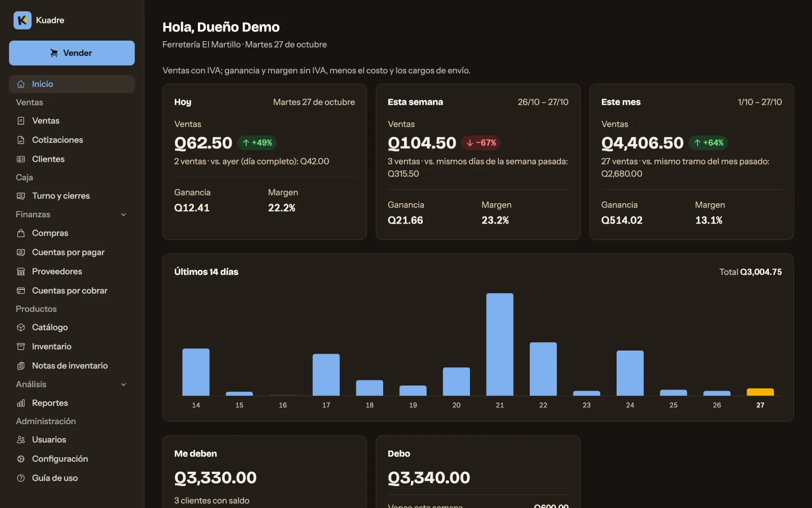Viewport: 812px width, 508px height.
Task: Go to Cotizaciones in the sidebar
Action: pos(72,140)
